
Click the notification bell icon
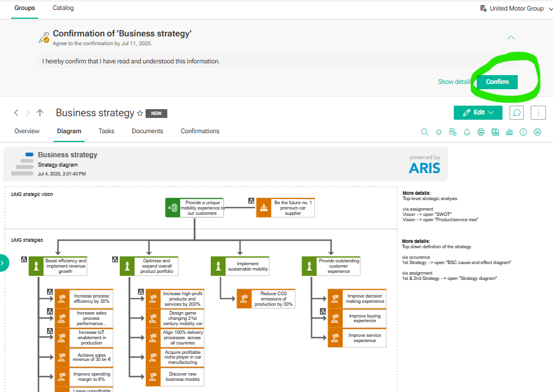pos(467,132)
